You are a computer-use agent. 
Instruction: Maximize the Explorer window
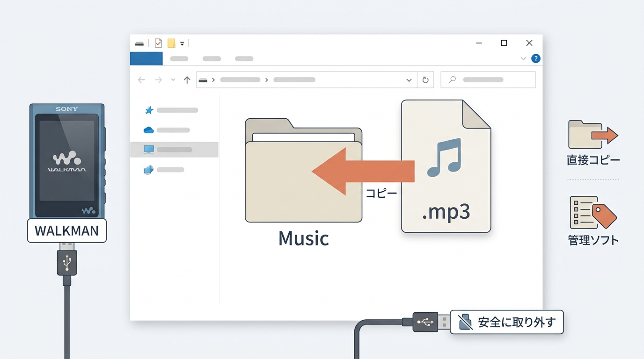(504, 43)
